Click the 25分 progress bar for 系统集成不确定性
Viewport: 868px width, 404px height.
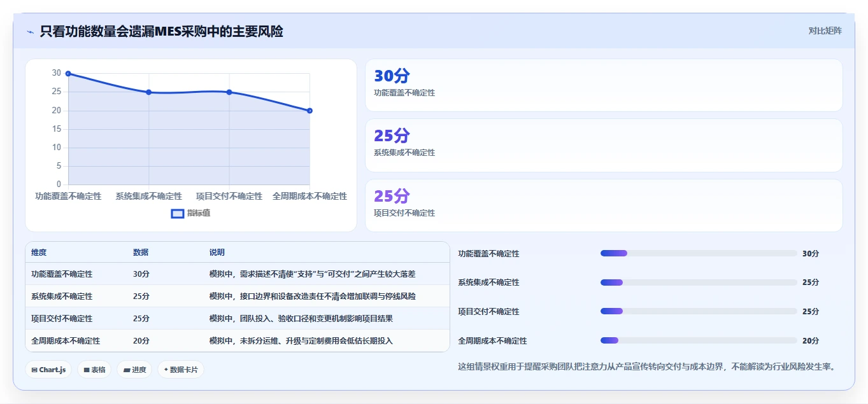pyautogui.click(x=699, y=282)
